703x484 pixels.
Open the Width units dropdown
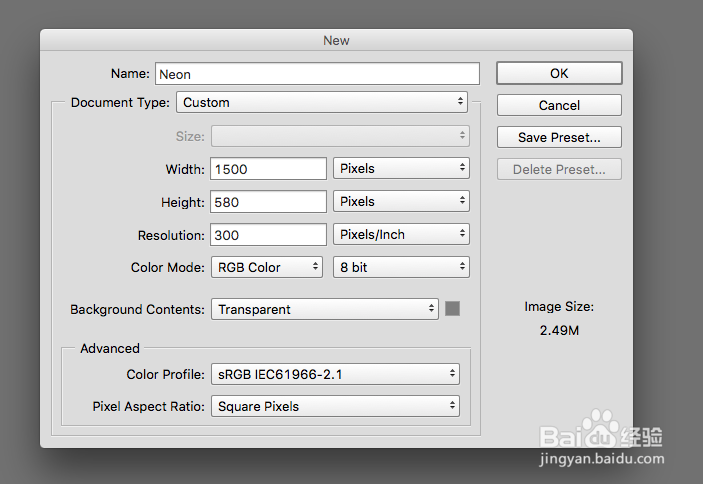coord(401,169)
